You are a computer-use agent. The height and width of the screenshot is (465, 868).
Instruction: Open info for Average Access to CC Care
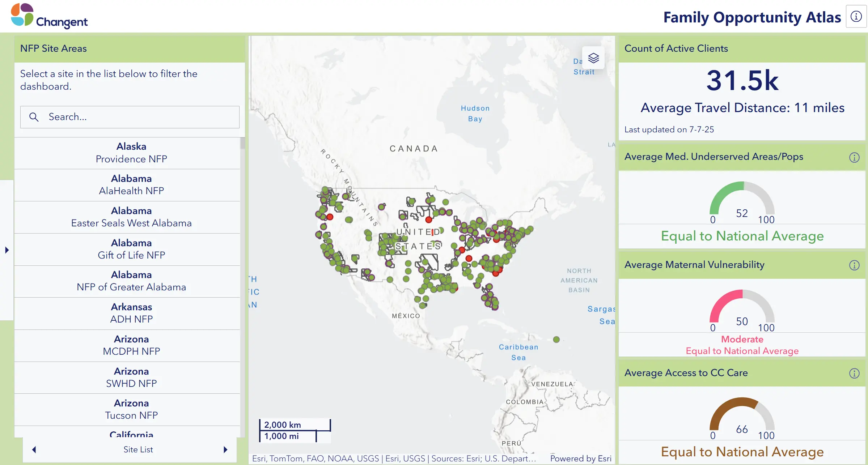click(x=854, y=373)
